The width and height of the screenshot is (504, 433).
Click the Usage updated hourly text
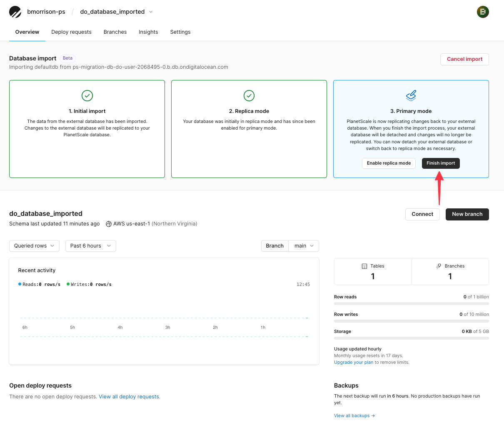click(x=358, y=349)
